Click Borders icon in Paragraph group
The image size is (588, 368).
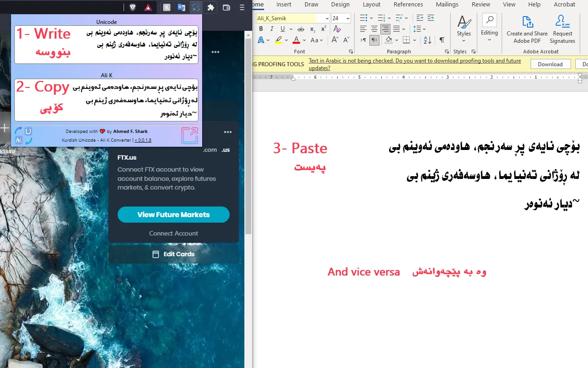(x=406, y=40)
